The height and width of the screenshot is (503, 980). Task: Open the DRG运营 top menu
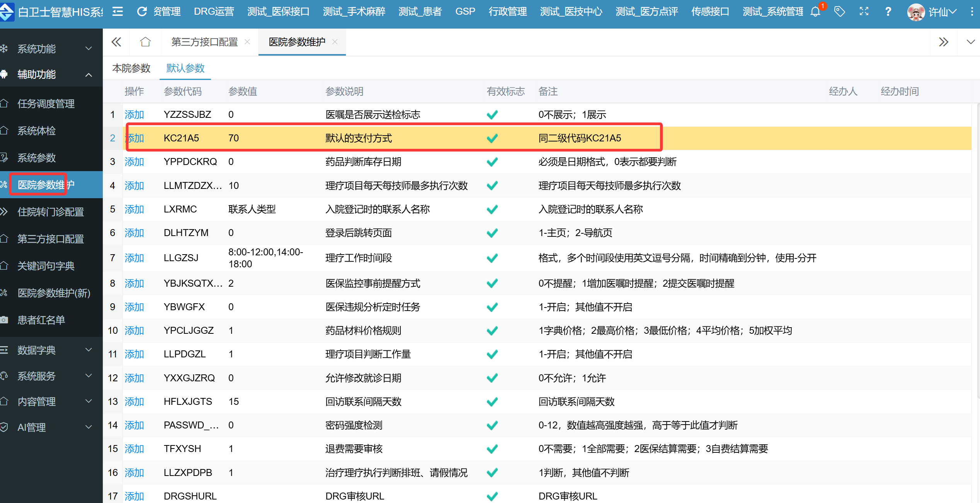214,12
